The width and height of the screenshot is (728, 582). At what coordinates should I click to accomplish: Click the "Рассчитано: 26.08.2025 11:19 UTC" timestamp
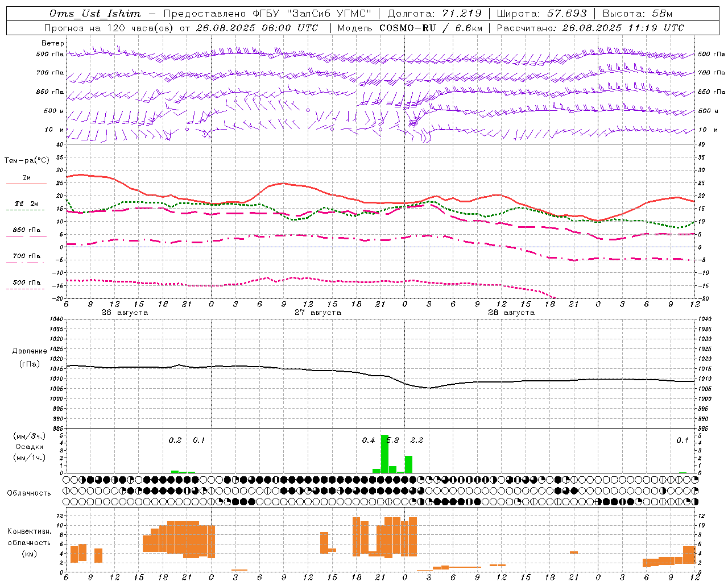[x=590, y=28]
